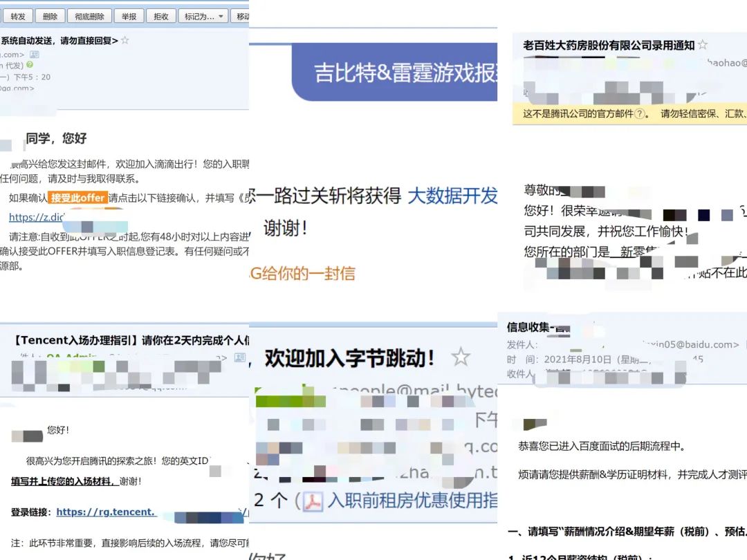Star the 欢迎加入字节跳动 email
The height and width of the screenshot is (560, 747).
[x=461, y=357]
